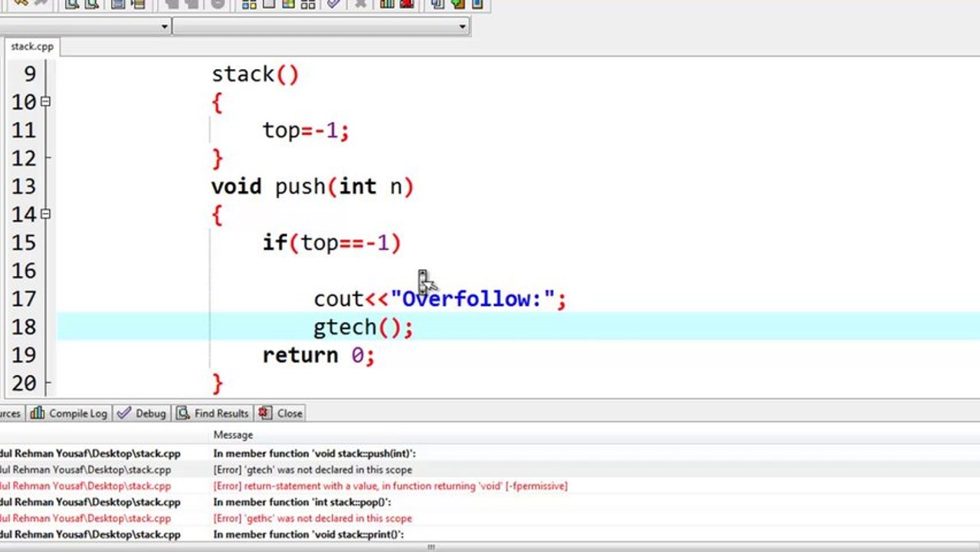The height and width of the screenshot is (552, 980).
Task: Select error "'gtech' was not declared in this scope"
Action: pyautogui.click(x=313, y=470)
